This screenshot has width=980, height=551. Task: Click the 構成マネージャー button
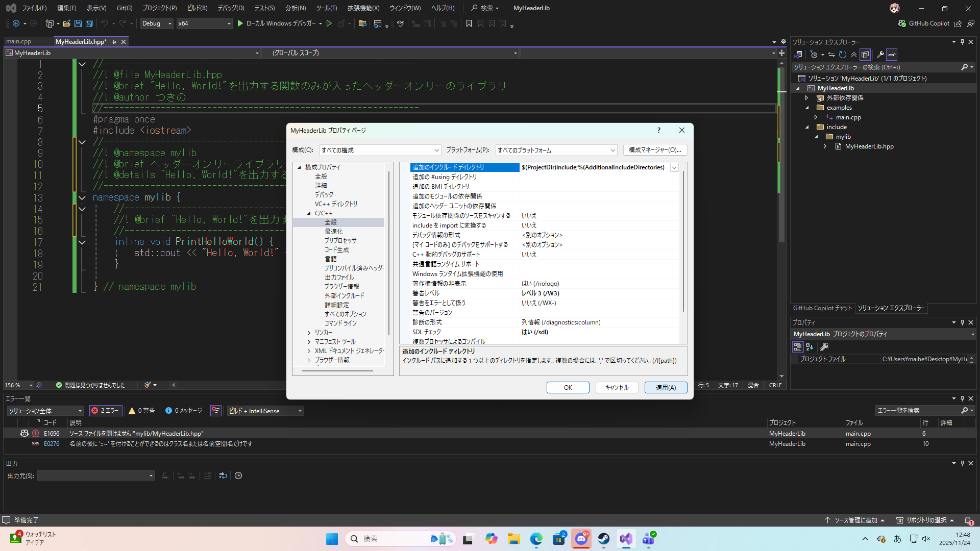click(x=655, y=150)
